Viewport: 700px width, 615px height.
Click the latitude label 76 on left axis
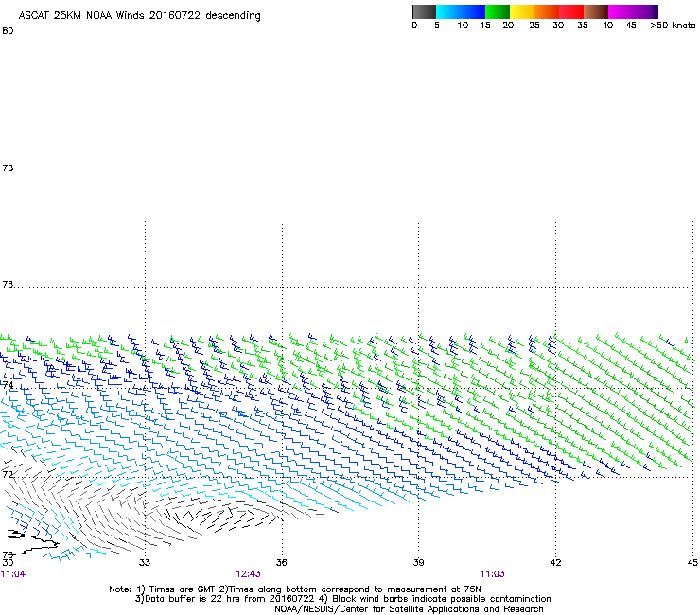pos(8,285)
